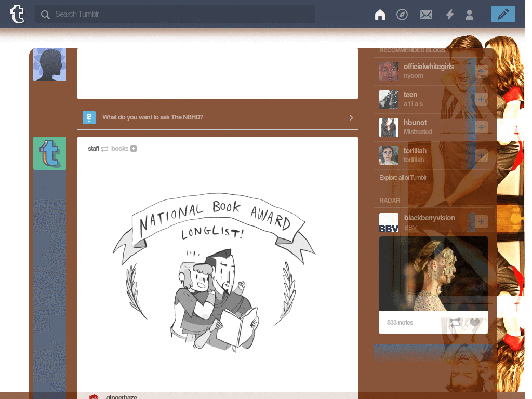The width and height of the screenshot is (532, 399).
Task: Click the teen blog avatar
Action: pyautogui.click(x=389, y=99)
